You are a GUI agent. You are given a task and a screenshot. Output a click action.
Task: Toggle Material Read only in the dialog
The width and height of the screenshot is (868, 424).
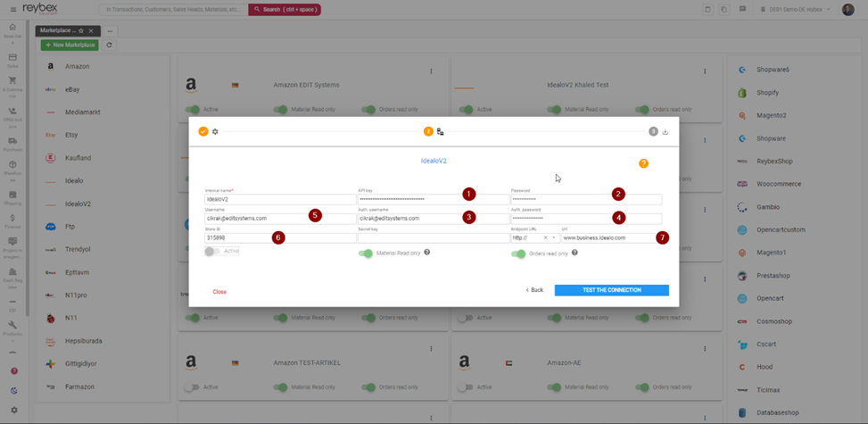(x=366, y=254)
